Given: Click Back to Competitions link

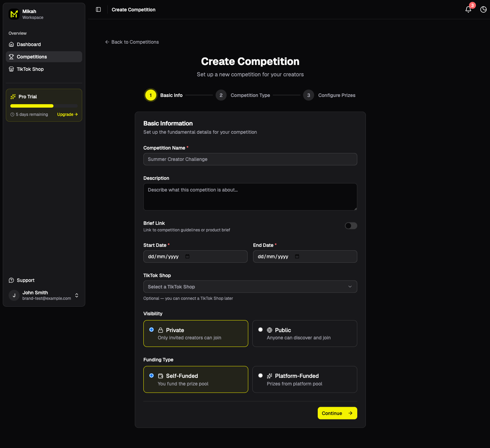Looking at the screenshot, I should click(132, 42).
